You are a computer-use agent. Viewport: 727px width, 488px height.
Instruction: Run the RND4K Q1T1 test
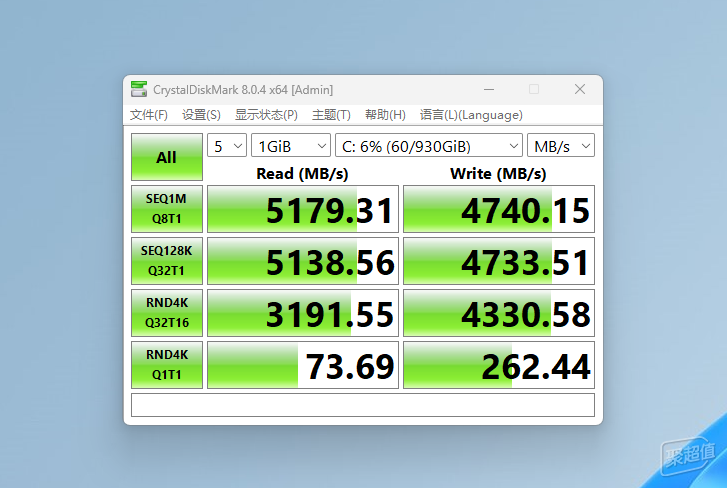167,365
